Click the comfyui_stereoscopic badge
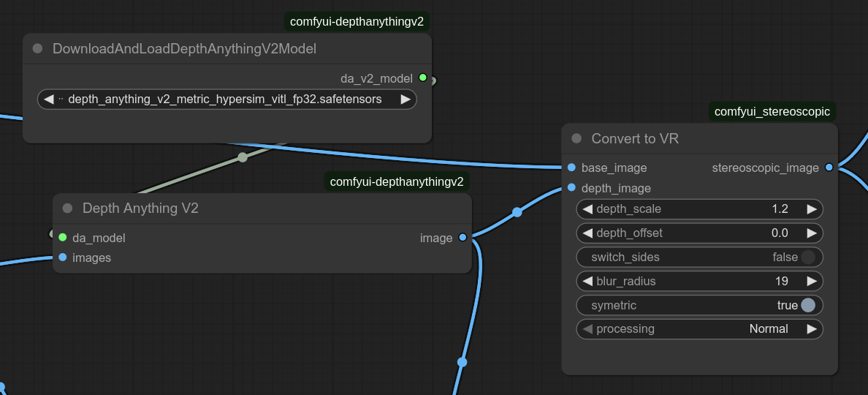This screenshot has width=868, height=395. click(772, 112)
